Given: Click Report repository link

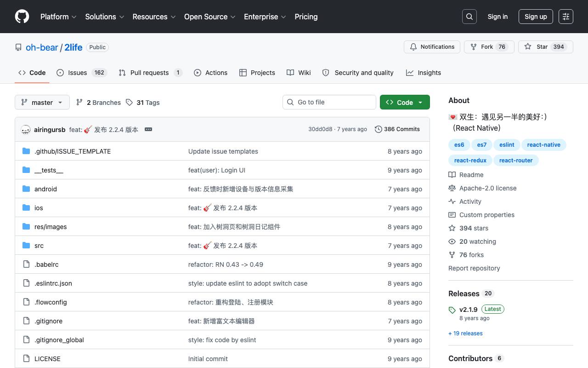Looking at the screenshot, I should click(474, 268).
